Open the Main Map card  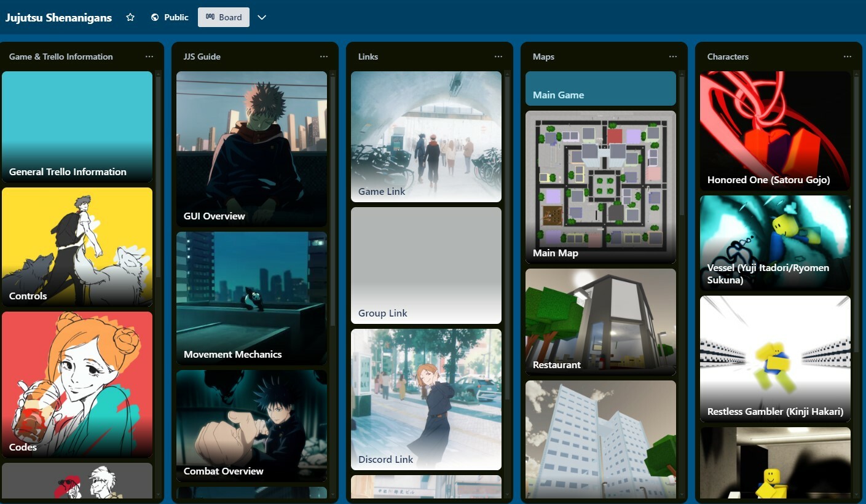pyautogui.click(x=600, y=187)
